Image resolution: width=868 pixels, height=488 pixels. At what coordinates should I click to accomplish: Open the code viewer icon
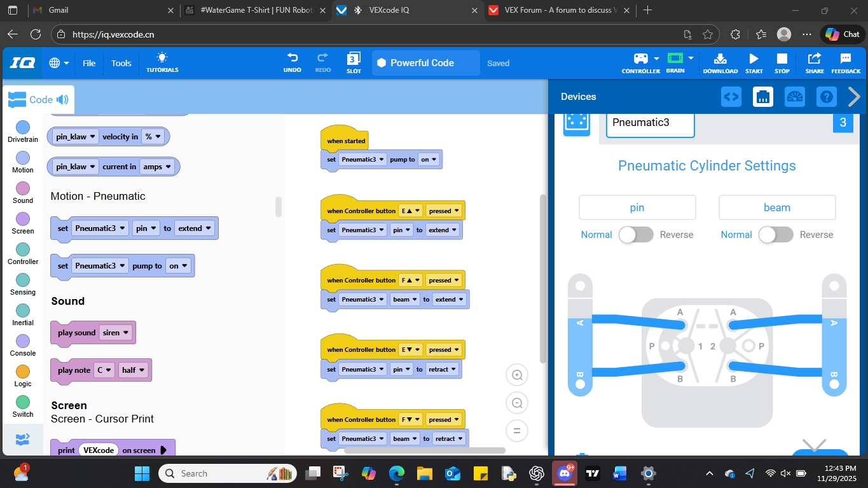coord(731,97)
